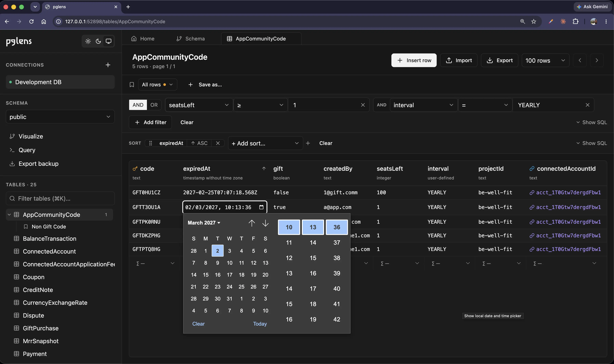614x364 pixels.
Task: Go to next page arrow
Action: 597,60
